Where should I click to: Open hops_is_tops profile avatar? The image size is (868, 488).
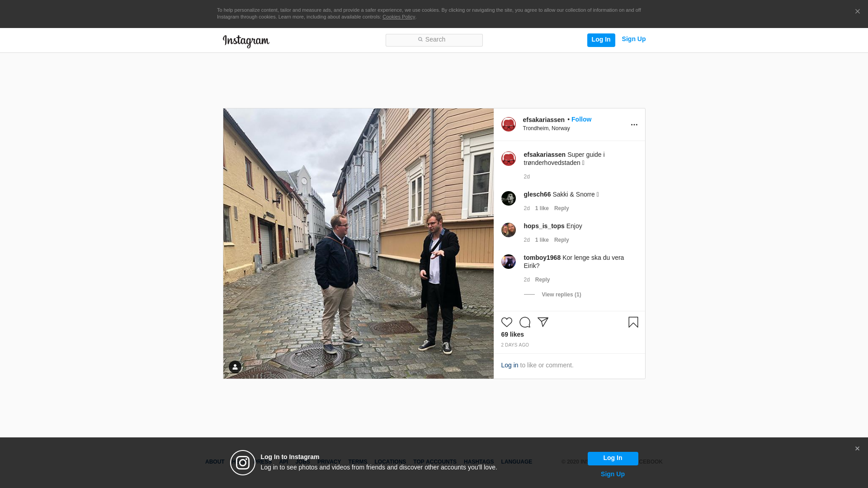(x=509, y=230)
